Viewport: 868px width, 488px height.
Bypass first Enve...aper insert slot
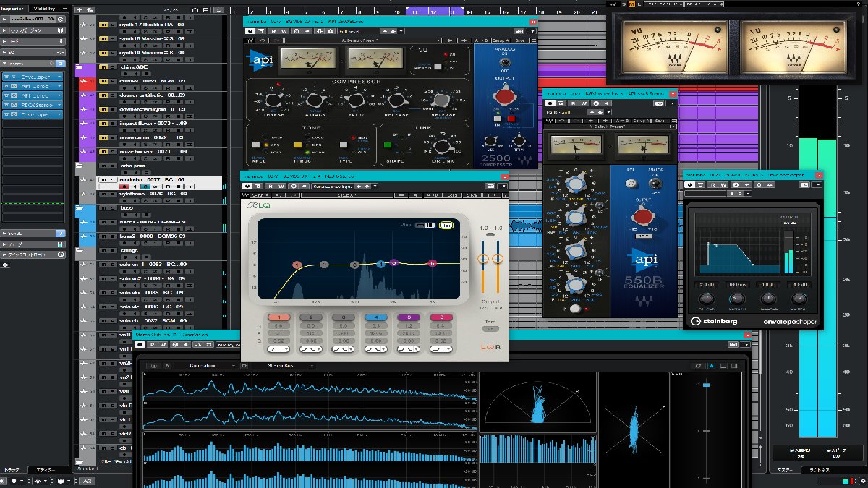pyautogui.click(x=7, y=77)
